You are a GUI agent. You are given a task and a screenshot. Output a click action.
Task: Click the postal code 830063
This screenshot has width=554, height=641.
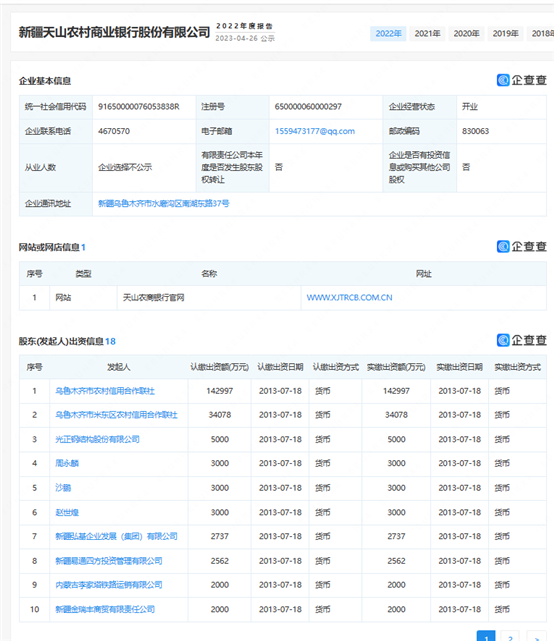point(475,131)
